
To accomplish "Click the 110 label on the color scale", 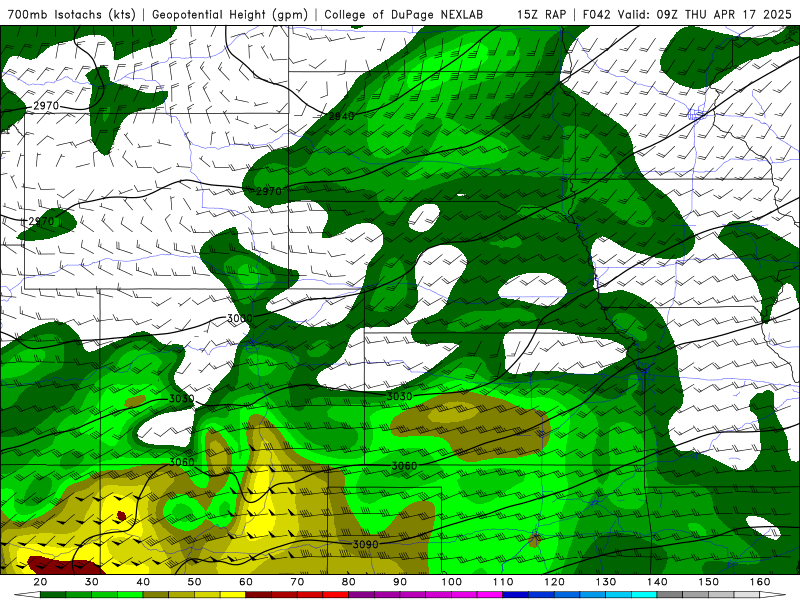I will click(x=503, y=582).
